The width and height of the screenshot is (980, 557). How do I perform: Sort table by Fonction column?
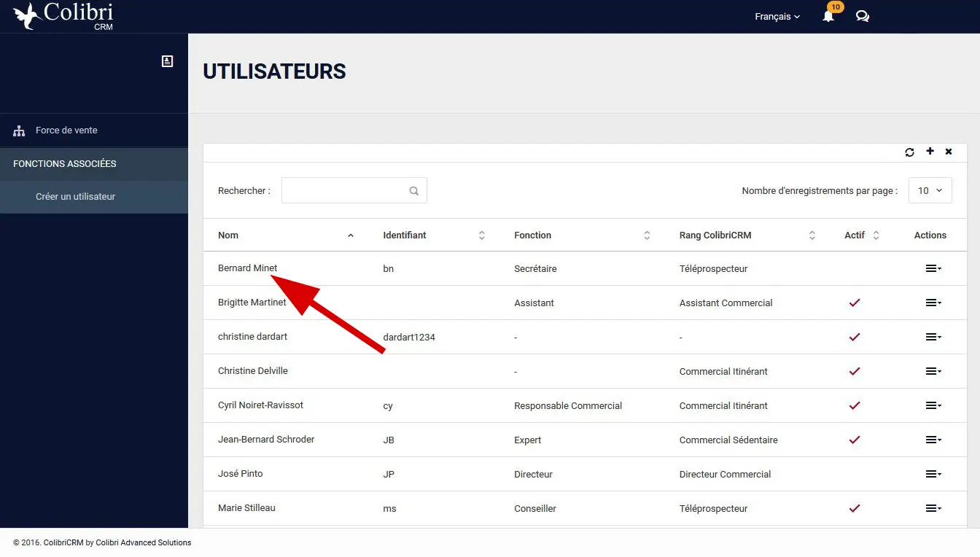click(x=582, y=235)
